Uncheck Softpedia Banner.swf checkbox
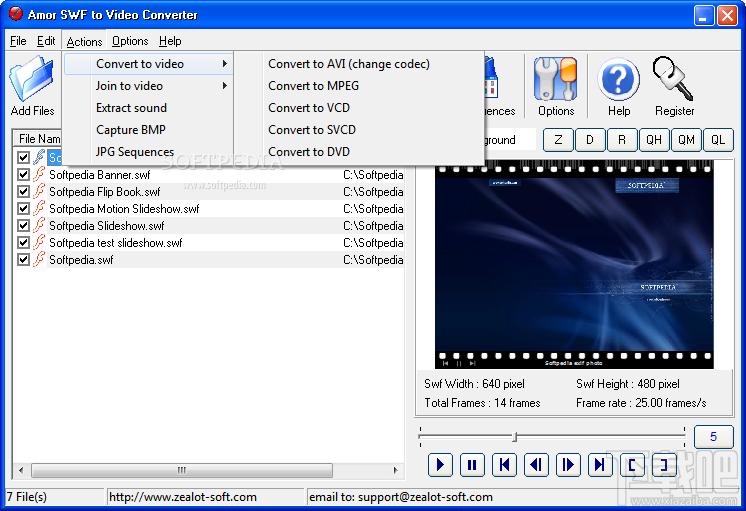The image size is (746, 511). click(23, 175)
